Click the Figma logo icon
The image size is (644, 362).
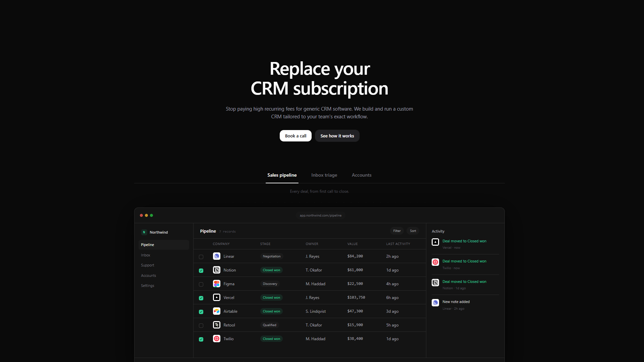tap(217, 284)
